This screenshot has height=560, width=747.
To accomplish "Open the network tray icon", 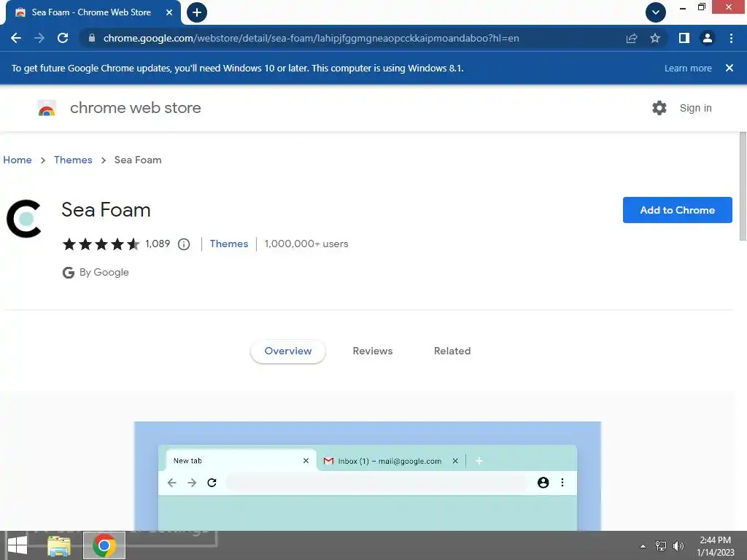I will pyautogui.click(x=661, y=545).
